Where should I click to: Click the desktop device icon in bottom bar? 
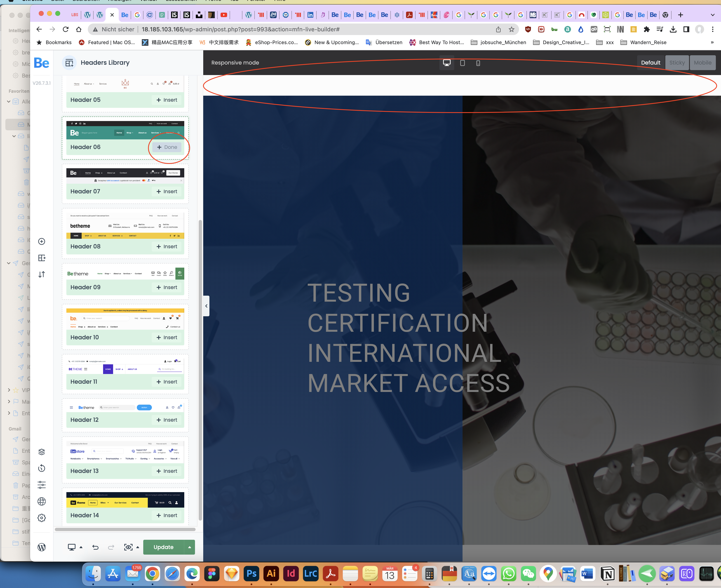[72, 547]
